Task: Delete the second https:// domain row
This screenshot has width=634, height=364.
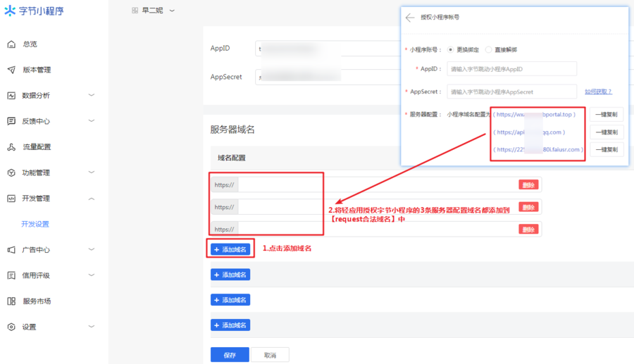Action: pyautogui.click(x=528, y=207)
